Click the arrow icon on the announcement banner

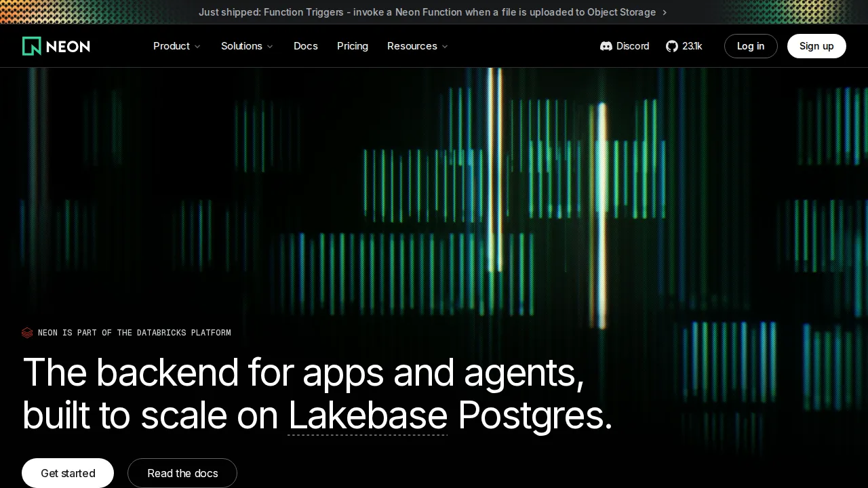(x=665, y=12)
